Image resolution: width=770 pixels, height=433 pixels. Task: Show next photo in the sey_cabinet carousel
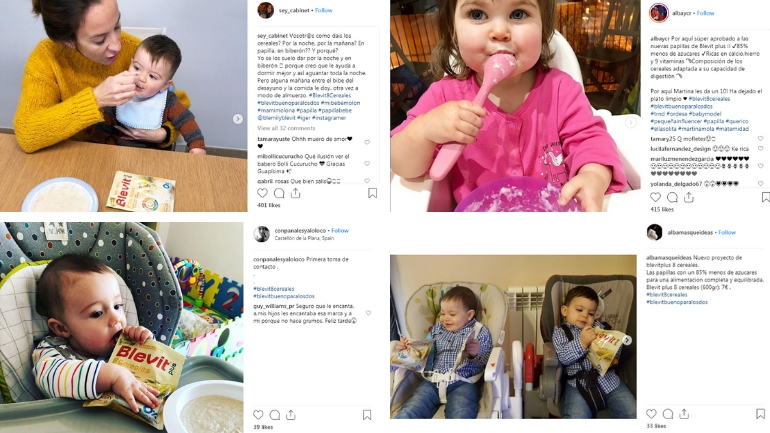[238, 119]
